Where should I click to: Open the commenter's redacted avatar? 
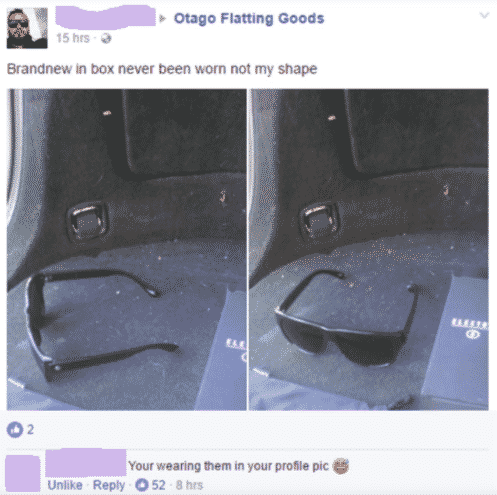tap(23, 474)
